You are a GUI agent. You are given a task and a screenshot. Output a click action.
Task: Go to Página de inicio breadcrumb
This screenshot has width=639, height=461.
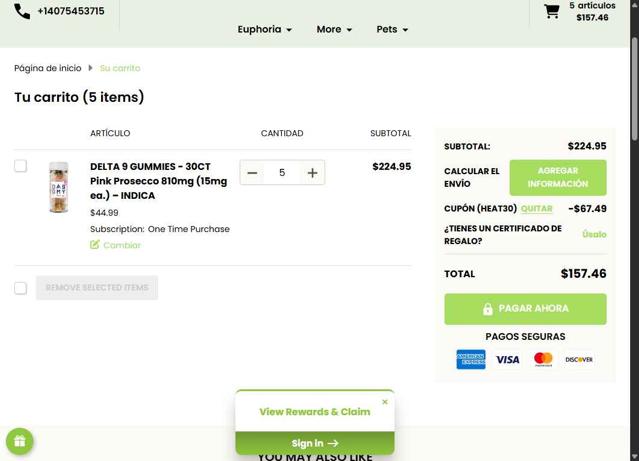(48, 68)
